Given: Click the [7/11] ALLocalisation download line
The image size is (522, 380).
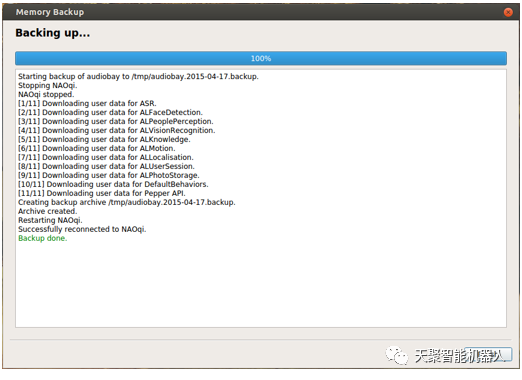Looking at the screenshot, I should [106, 157].
